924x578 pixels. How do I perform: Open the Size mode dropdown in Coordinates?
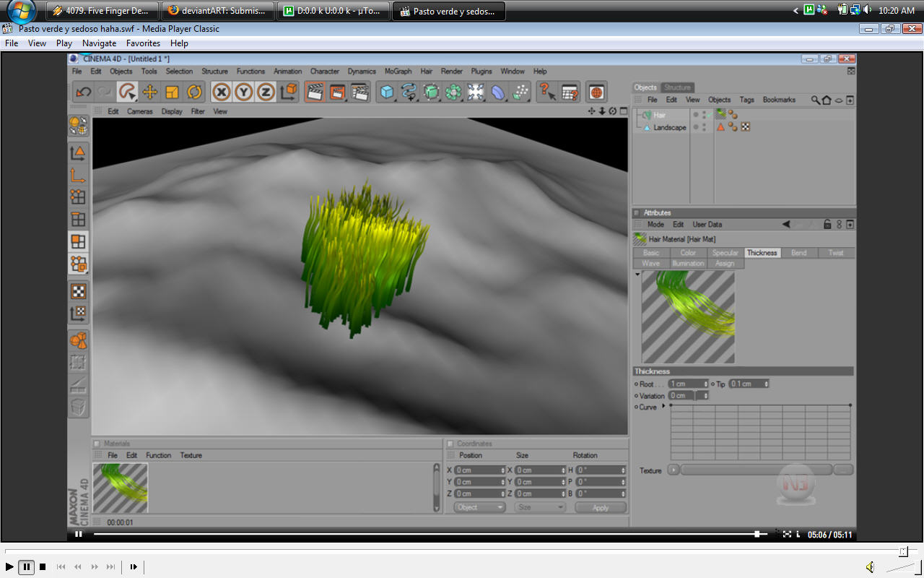pos(539,507)
